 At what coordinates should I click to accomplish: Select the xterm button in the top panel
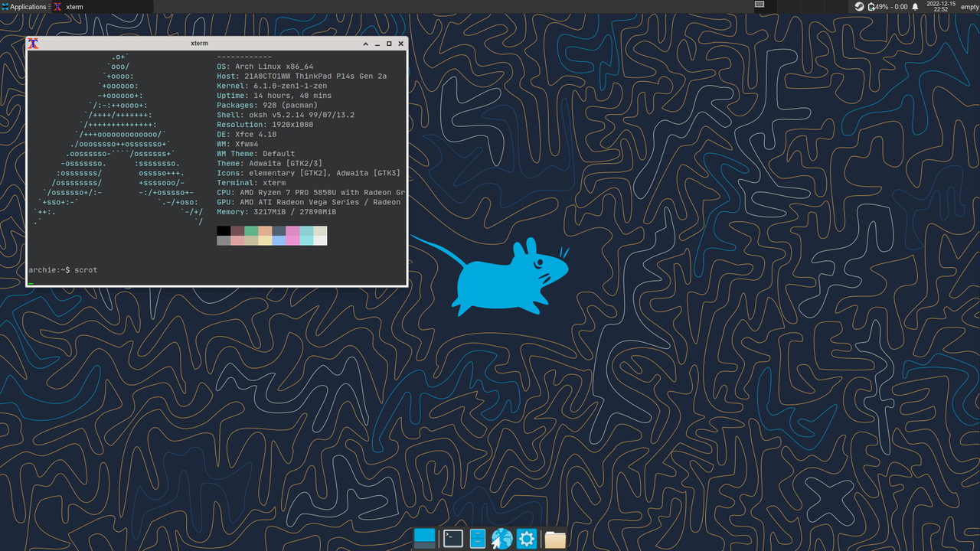102,7
